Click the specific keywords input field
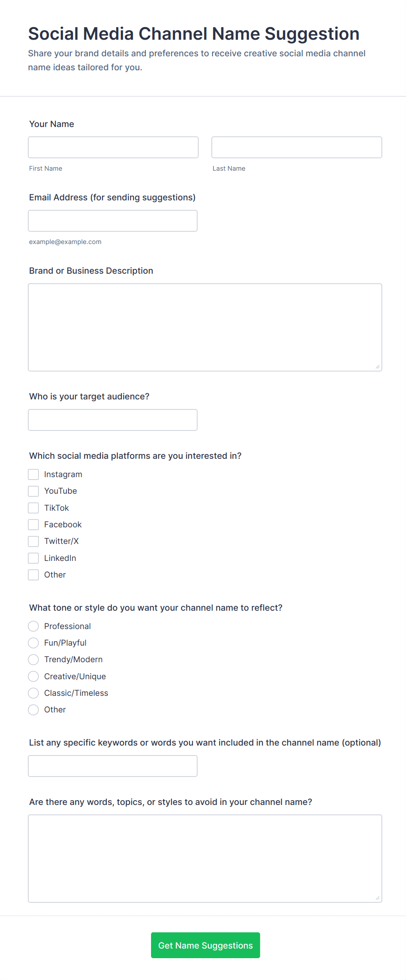406x980 pixels. click(113, 766)
